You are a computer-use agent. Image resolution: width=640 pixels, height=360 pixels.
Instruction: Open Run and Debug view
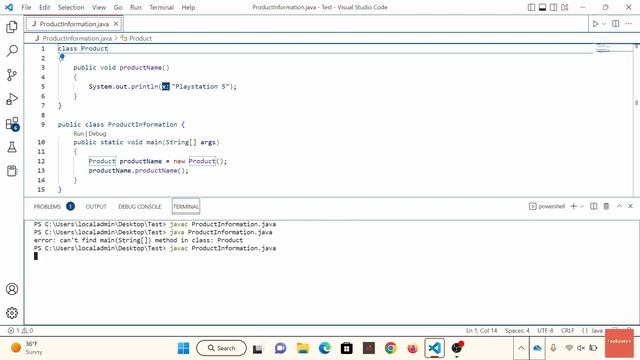click(12, 99)
